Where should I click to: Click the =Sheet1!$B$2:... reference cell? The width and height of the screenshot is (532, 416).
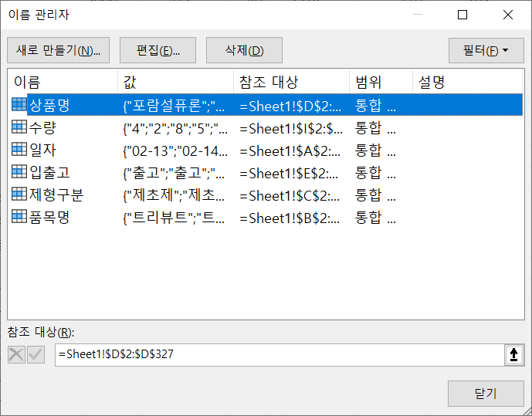(x=290, y=218)
